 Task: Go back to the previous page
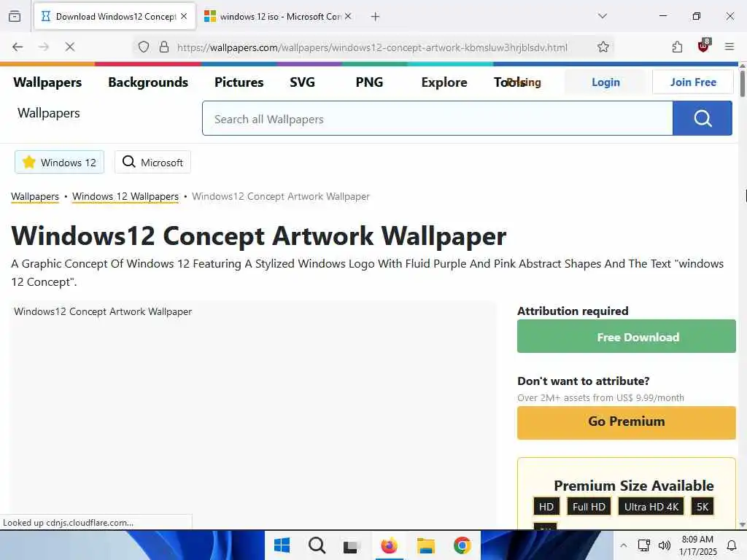pos(18,47)
